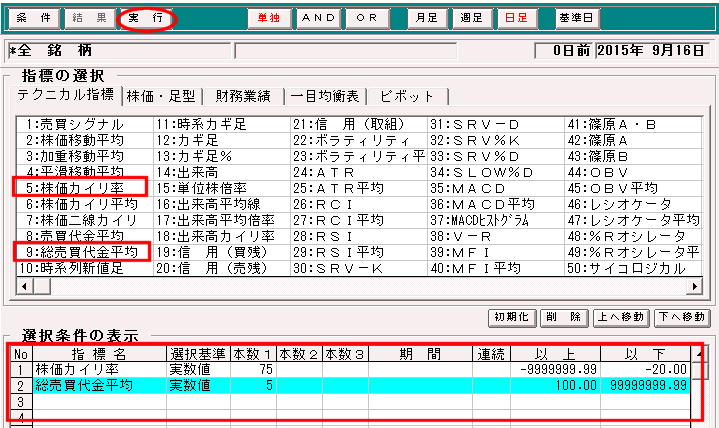The width and height of the screenshot is (719, 428).
Task: Click the 条件 button in toolbar
Action: click(34, 18)
